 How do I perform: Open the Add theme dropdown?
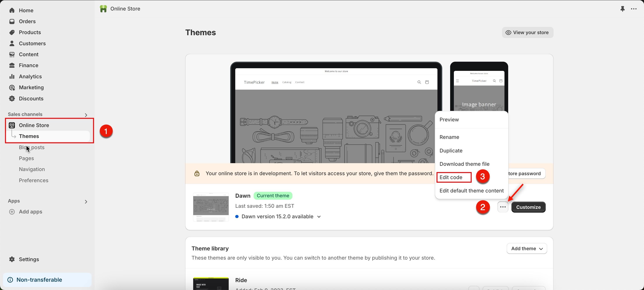pyautogui.click(x=527, y=248)
